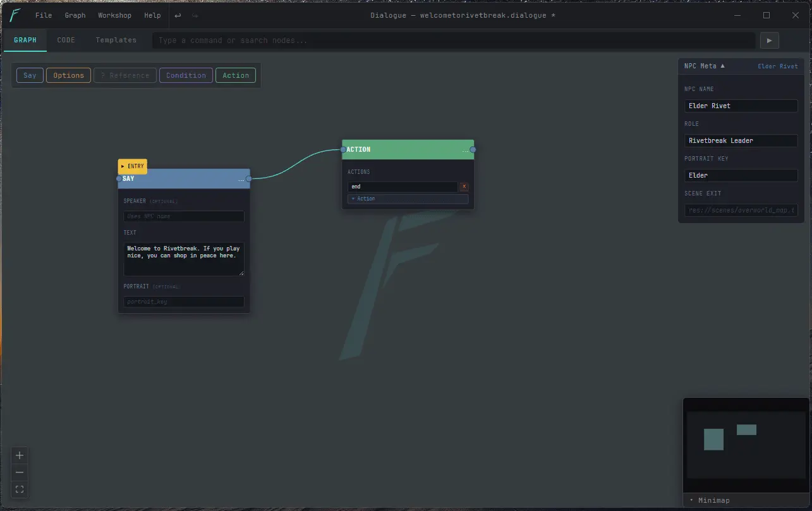Zoom in on the graph canvas
The height and width of the screenshot is (511, 812).
point(20,455)
